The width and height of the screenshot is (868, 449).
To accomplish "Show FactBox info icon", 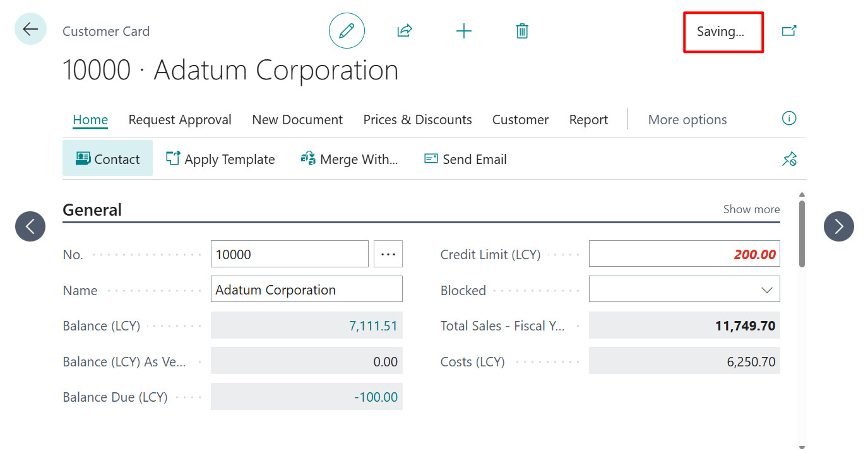I will (789, 118).
